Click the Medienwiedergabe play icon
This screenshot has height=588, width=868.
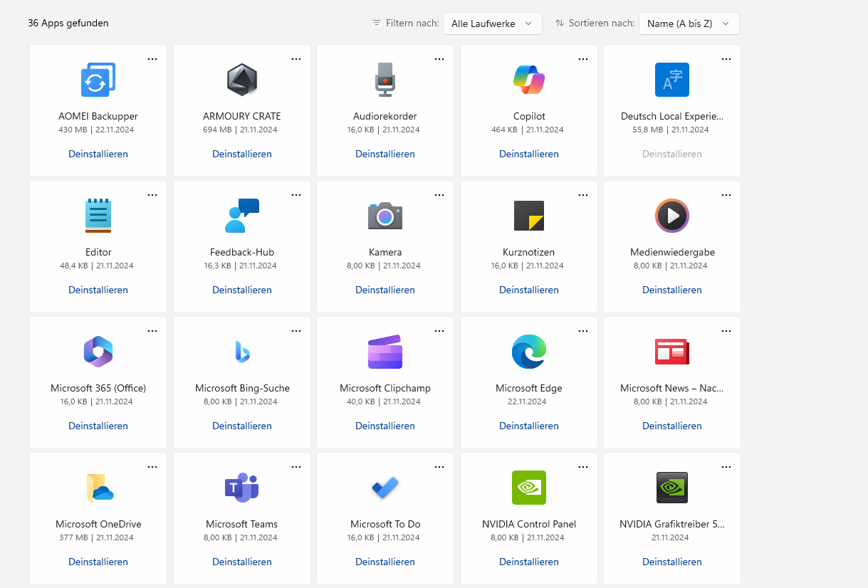click(x=672, y=216)
